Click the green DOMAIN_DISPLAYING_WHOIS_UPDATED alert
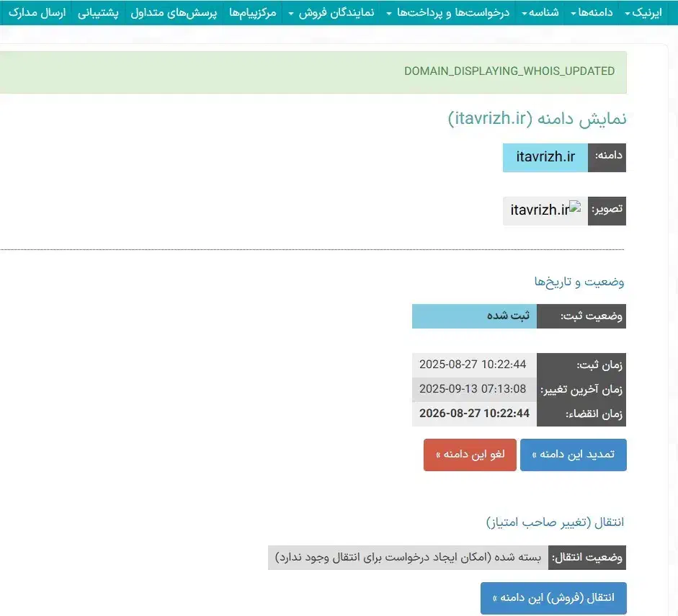Image resolution: width=678 pixels, height=616 pixels. click(x=509, y=71)
